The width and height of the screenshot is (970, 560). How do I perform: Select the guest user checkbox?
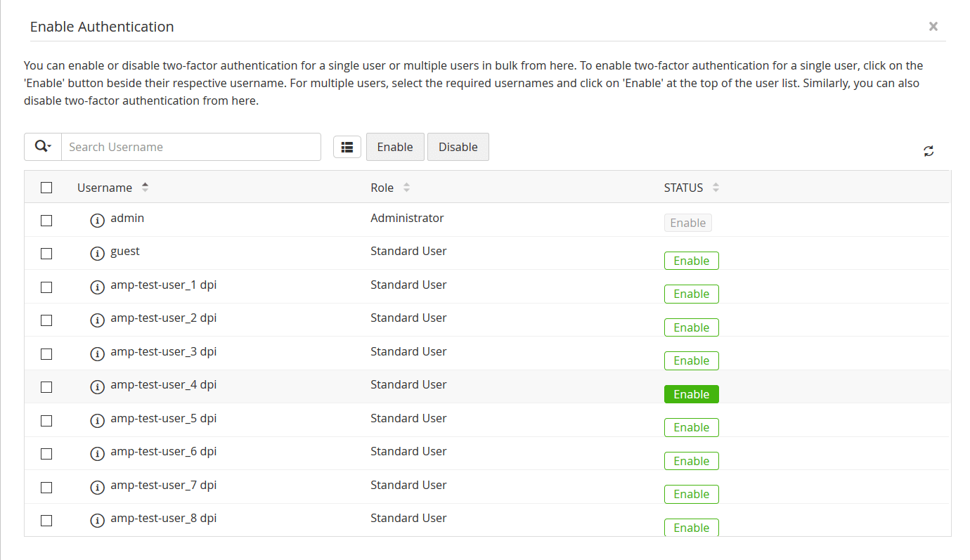click(46, 254)
